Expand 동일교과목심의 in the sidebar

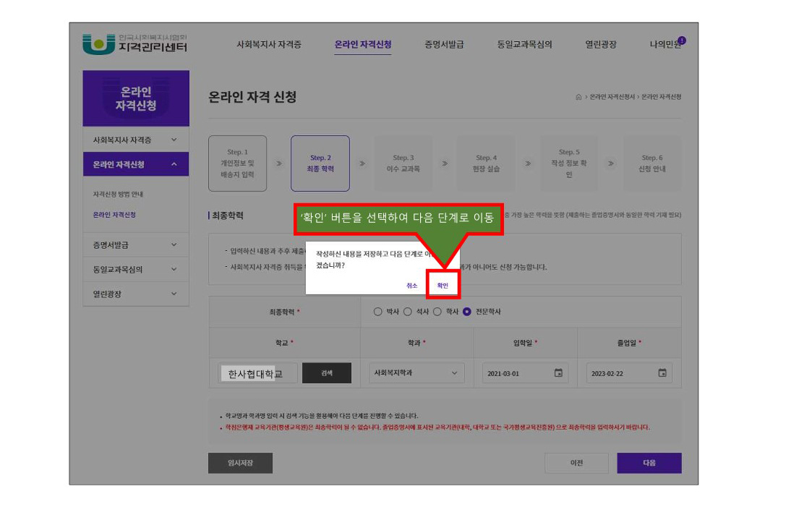click(x=136, y=269)
